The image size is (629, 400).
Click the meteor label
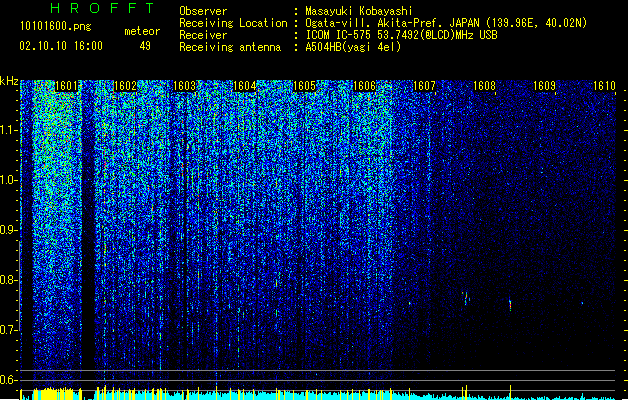coord(142,31)
